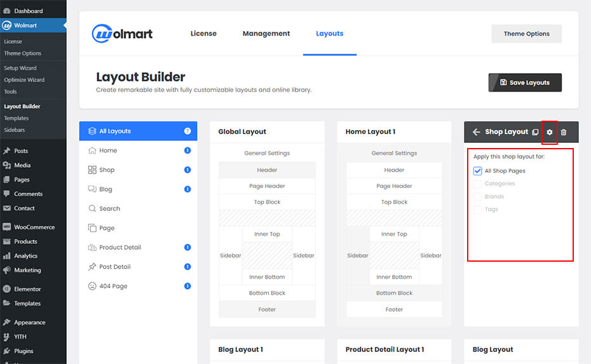Tick the Categories checkbox
The width and height of the screenshot is (591, 364).
click(478, 184)
